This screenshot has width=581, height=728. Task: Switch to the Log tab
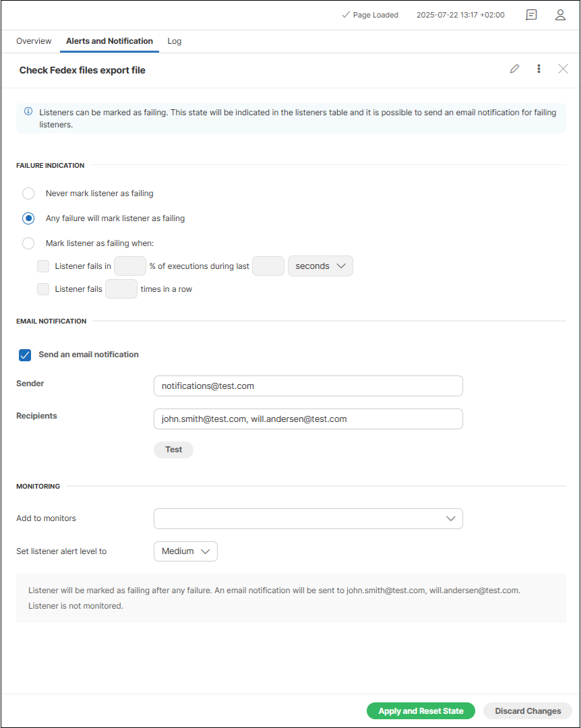(175, 41)
